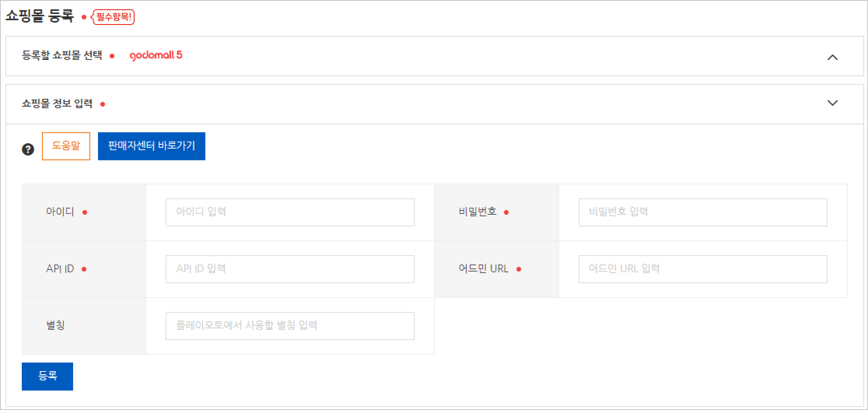Collapse the 등록할 쇼핑몰 선택 section chevron
The width and height of the screenshot is (868, 410).
click(x=832, y=57)
